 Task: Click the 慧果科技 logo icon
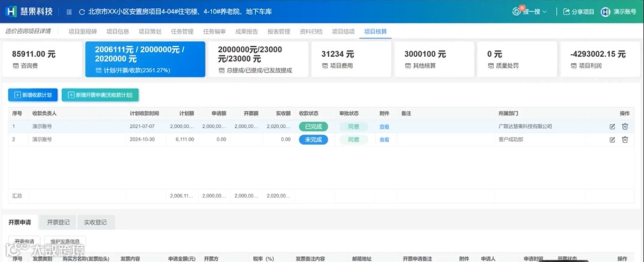point(11,11)
